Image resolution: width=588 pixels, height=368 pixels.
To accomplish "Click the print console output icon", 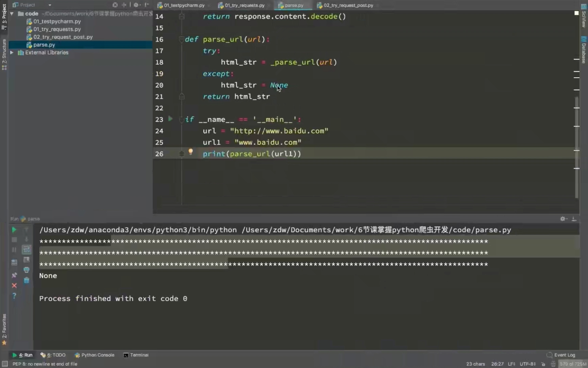I will pos(27,270).
